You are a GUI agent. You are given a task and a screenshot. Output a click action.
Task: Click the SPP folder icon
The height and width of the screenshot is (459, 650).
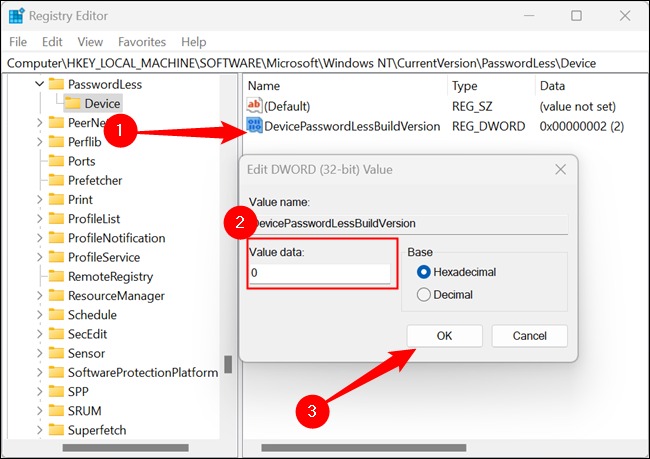click(x=56, y=391)
